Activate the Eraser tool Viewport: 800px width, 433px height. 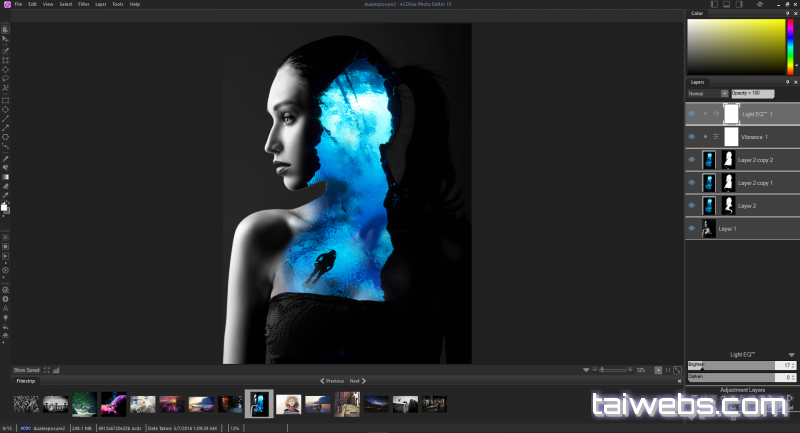(6, 186)
